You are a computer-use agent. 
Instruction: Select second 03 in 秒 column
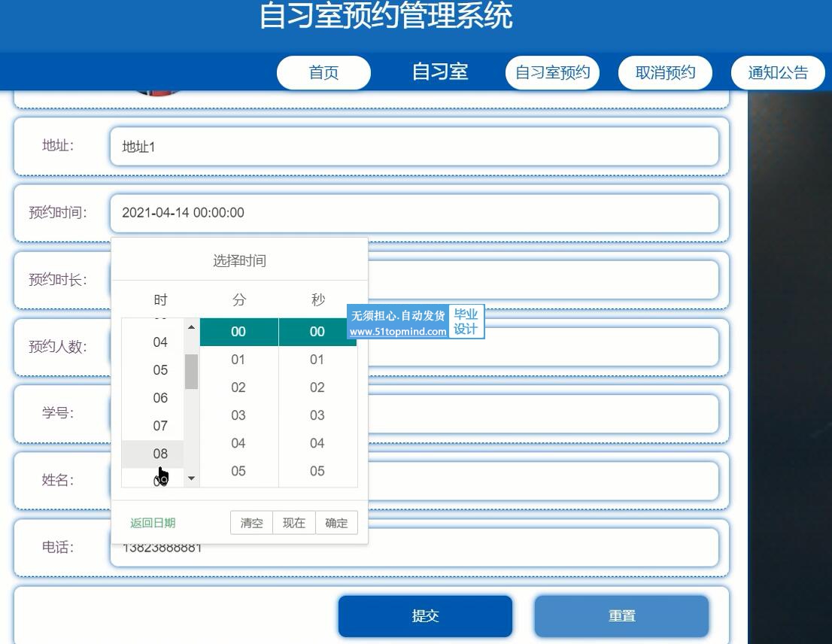point(317,415)
